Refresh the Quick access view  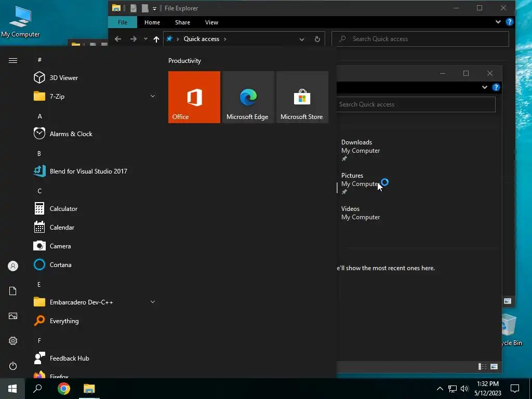pyautogui.click(x=317, y=39)
